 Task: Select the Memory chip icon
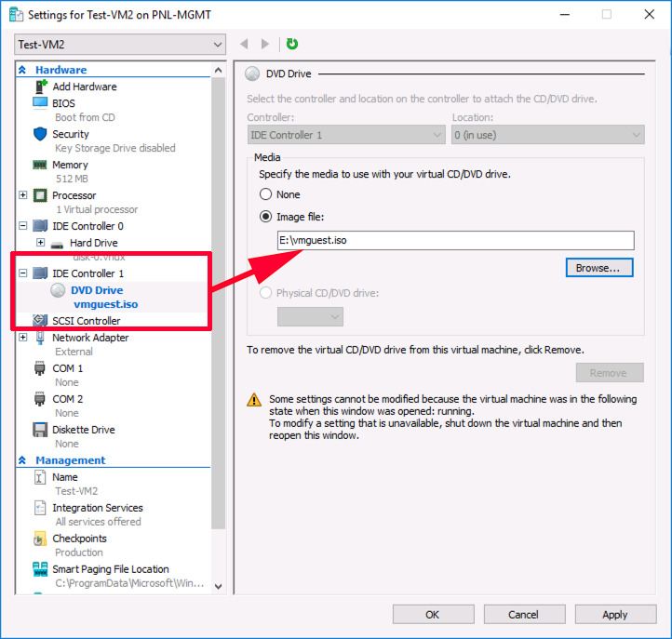coord(40,165)
